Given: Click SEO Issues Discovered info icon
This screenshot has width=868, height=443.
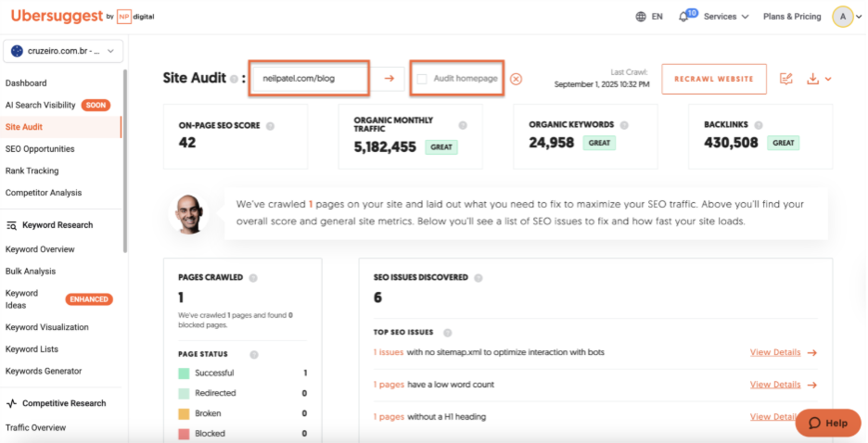Looking at the screenshot, I should (479, 278).
